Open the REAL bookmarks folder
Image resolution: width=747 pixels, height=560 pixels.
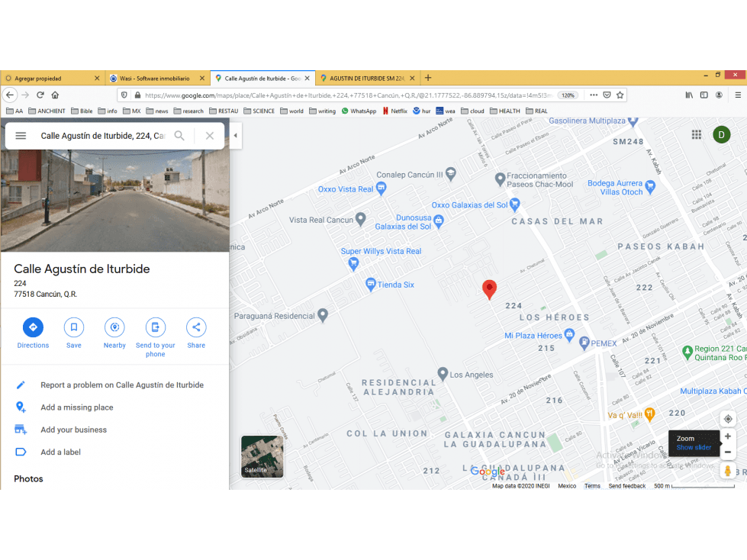click(x=536, y=111)
